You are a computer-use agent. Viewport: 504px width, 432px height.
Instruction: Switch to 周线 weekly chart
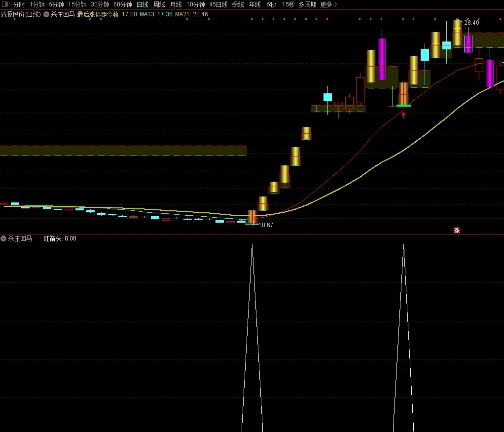click(159, 4)
